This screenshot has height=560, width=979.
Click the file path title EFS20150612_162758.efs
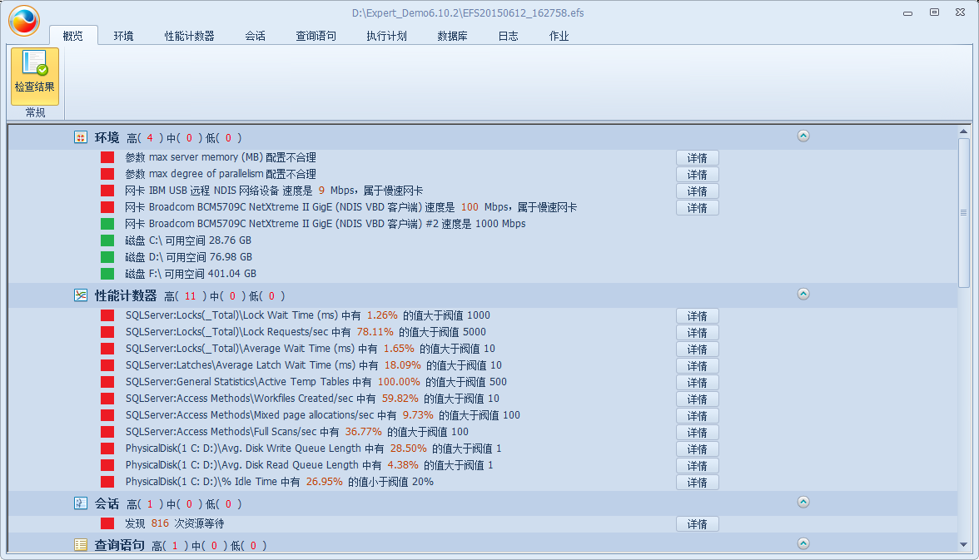[x=468, y=12]
